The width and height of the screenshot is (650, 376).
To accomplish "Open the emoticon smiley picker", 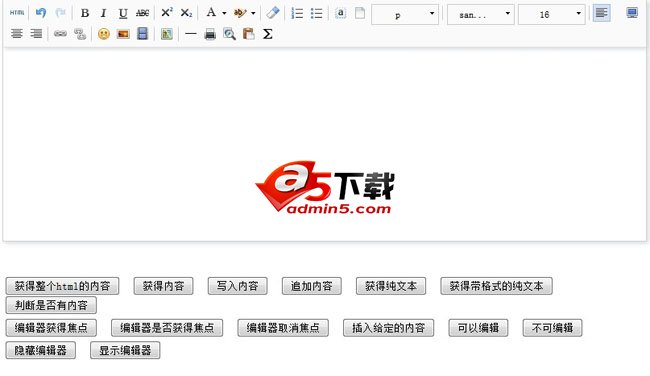I will 104,34.
